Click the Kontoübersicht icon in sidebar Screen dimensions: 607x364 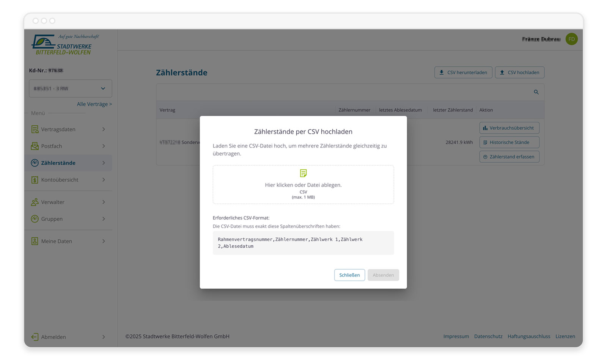(x=35, y=180)
